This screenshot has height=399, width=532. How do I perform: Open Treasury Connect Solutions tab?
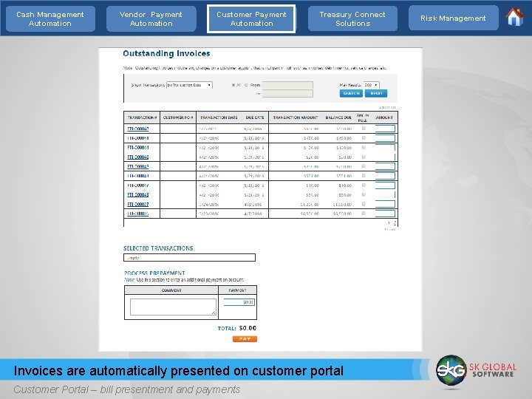pyautogui.click(x=352, y=19)
